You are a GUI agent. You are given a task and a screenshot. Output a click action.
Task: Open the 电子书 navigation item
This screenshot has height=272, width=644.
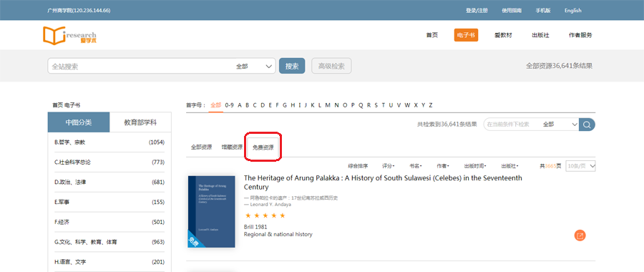click(466, 35)
